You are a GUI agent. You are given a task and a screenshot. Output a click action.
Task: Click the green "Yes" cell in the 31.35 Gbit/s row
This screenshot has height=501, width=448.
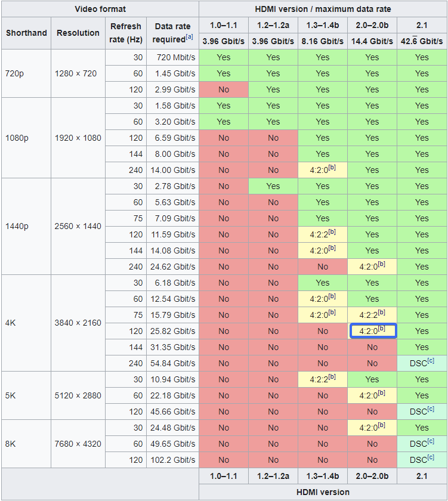[422, 347]
